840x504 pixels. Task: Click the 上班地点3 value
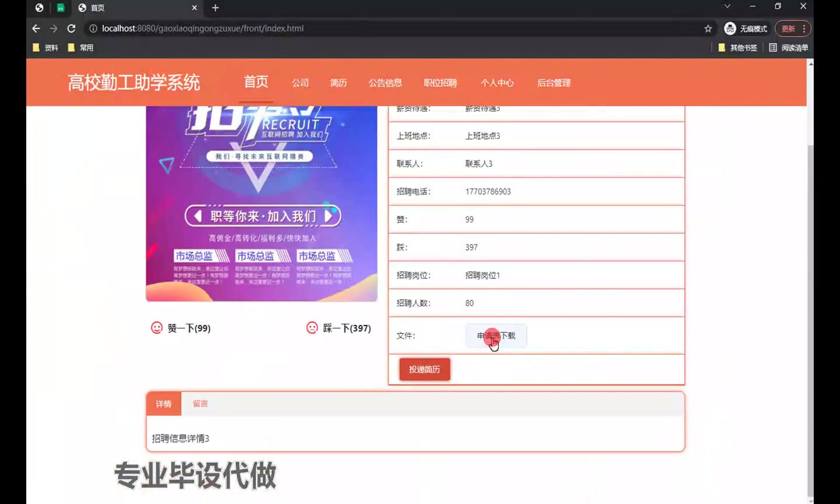(482, 136)
